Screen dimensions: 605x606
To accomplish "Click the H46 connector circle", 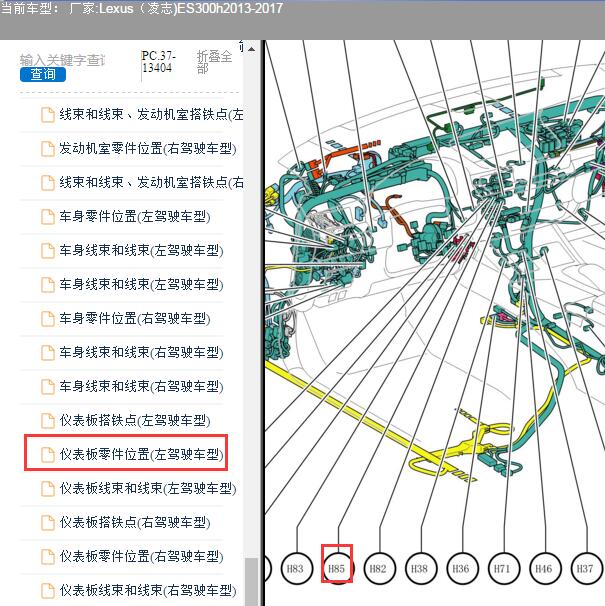I will [544, 569].
